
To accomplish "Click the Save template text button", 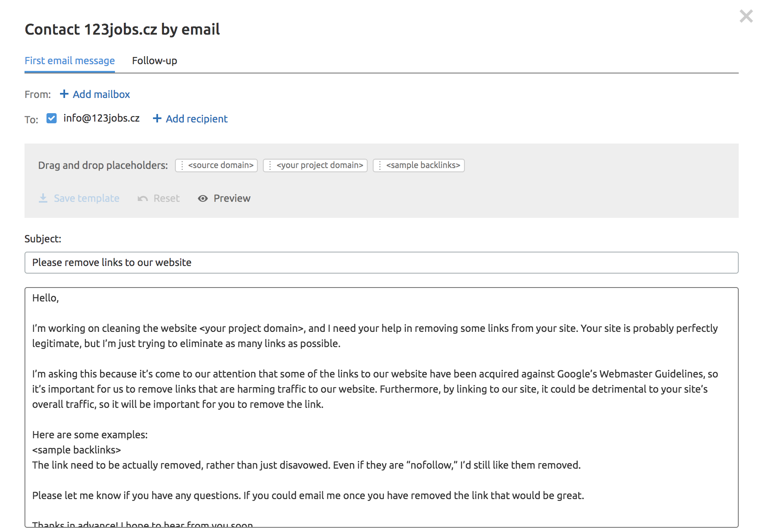I will click(87, 198).
